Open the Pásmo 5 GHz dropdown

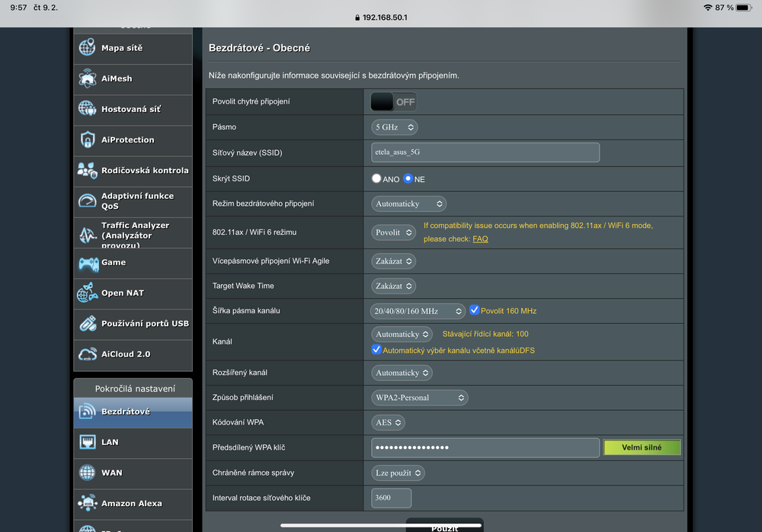395,127
